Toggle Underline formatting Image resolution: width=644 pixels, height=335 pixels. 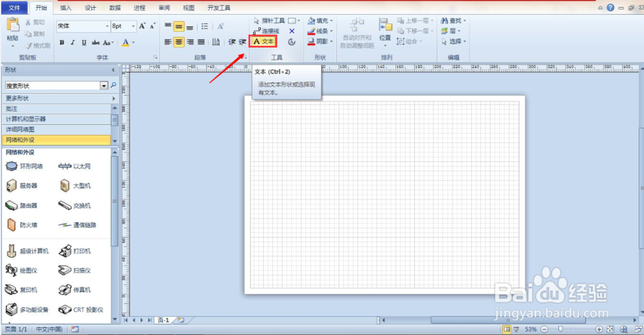(84, 43)
